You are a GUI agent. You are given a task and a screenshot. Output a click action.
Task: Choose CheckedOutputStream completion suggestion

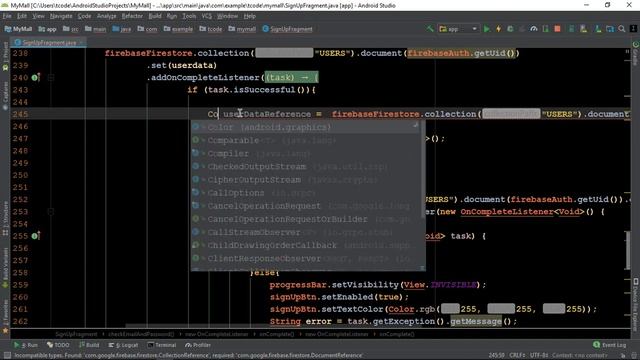[x=305, y=167]
